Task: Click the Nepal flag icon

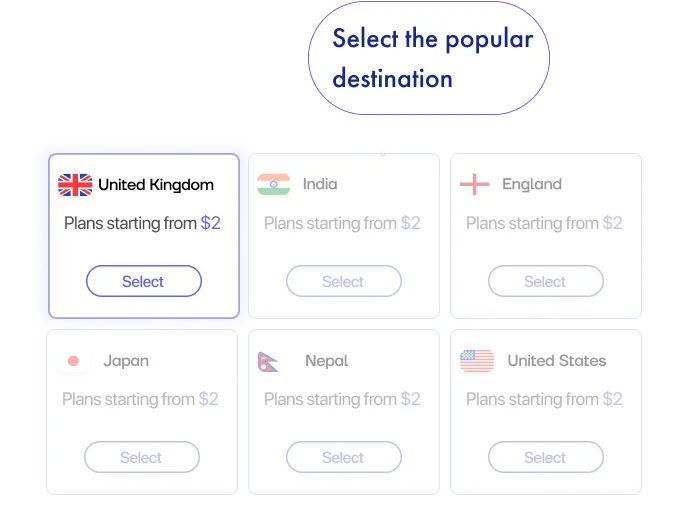Action: pos(268,361)
